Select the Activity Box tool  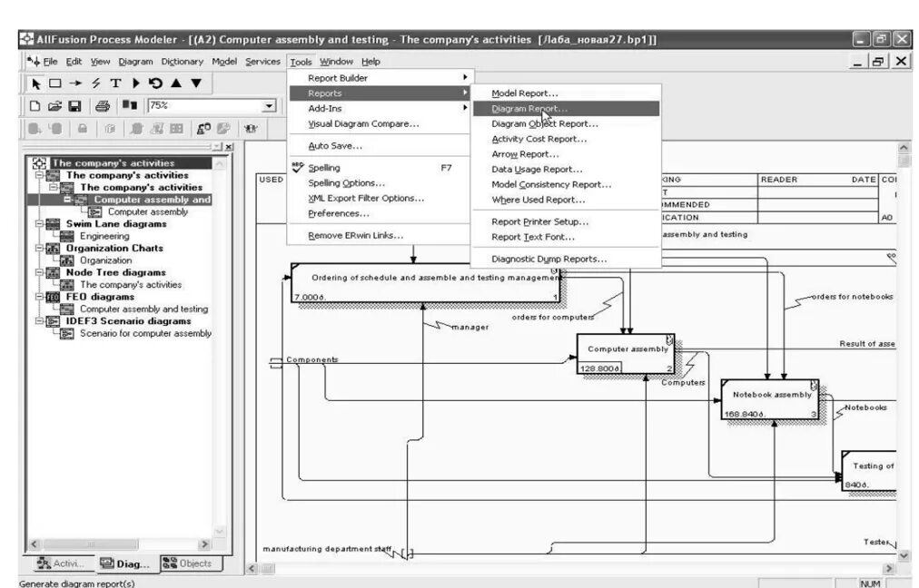click(x=55, y=83)
